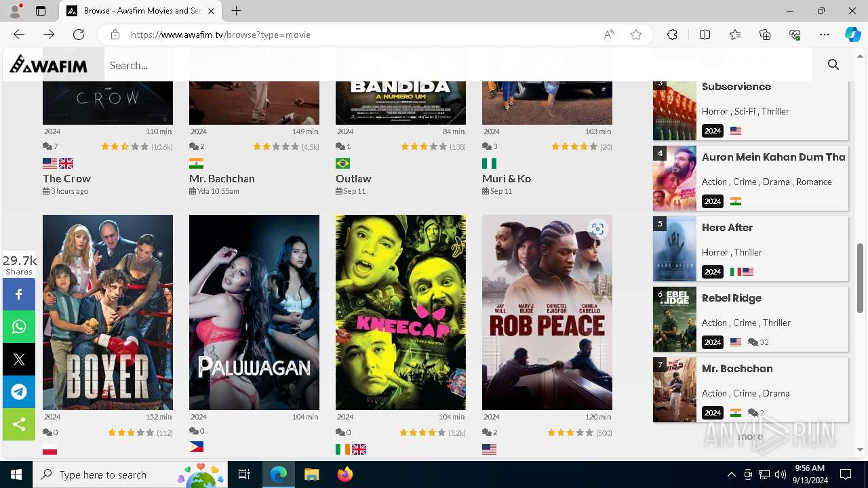868x488 pixels.
Task: Open the Boxer movie poster
Action: click(x=108, y=312)
